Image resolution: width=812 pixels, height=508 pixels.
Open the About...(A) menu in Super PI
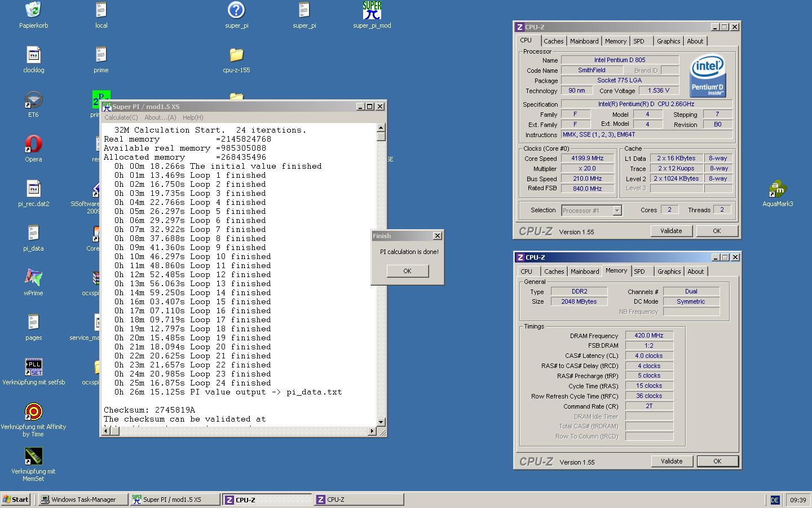160,117
